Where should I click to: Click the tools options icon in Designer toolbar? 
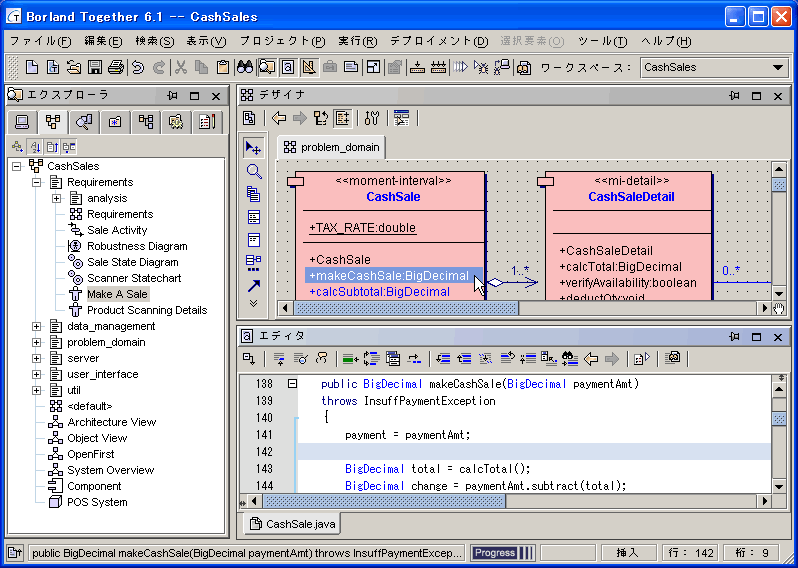(x=372, y=119)
